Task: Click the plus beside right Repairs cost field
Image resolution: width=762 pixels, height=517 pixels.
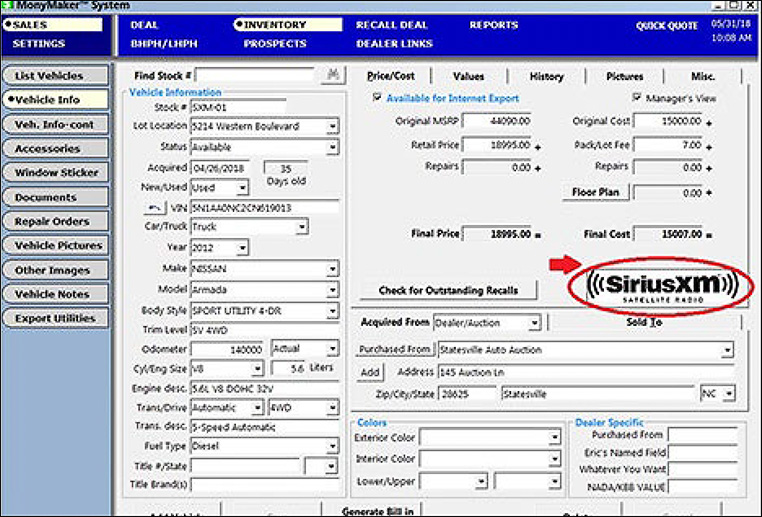Action: coord(709,169)
